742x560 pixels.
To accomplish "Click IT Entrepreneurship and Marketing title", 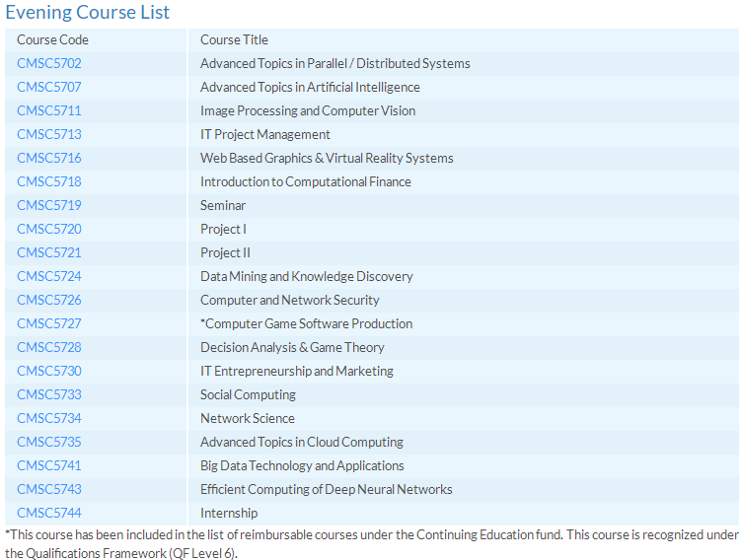I will pyautogui.click(x=297, y=371).
